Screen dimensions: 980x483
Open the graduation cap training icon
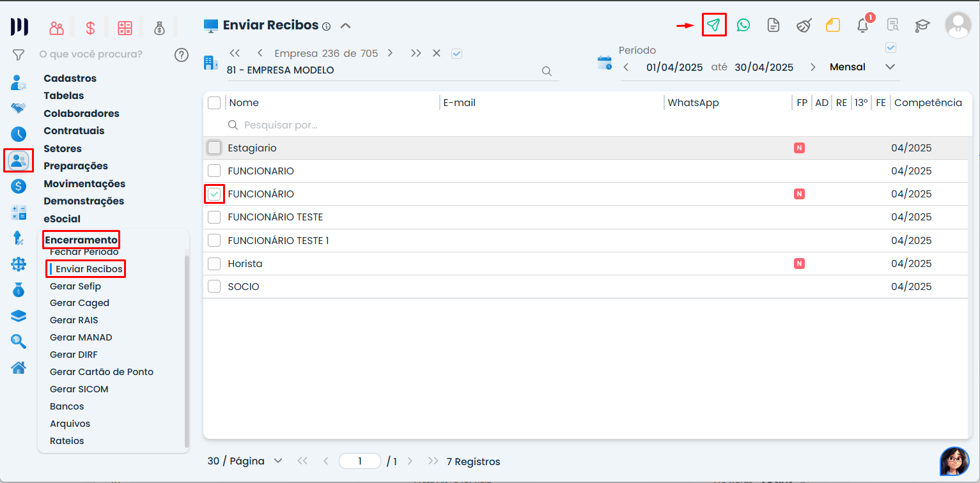coord(922,26)
